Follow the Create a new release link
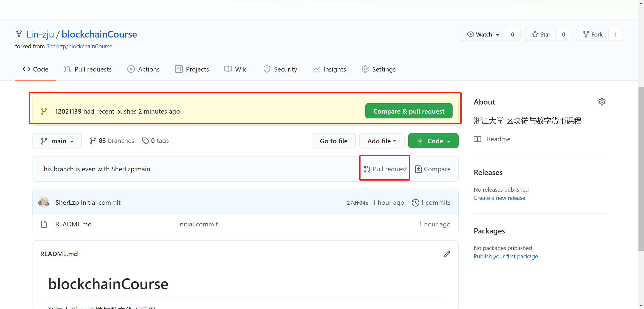The width and height of the screenshot is (644, 309). pos(499,198)
